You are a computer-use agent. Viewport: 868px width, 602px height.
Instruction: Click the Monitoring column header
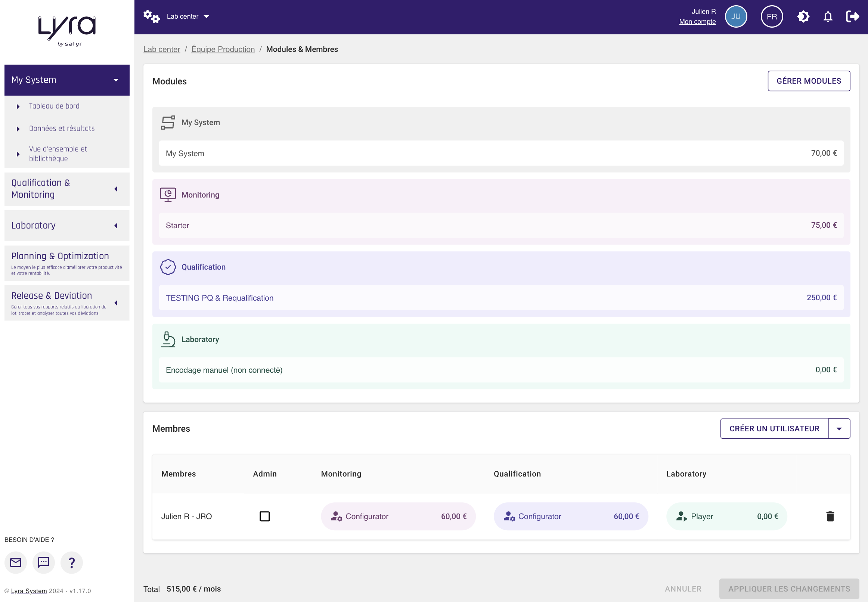click(341, 474)
